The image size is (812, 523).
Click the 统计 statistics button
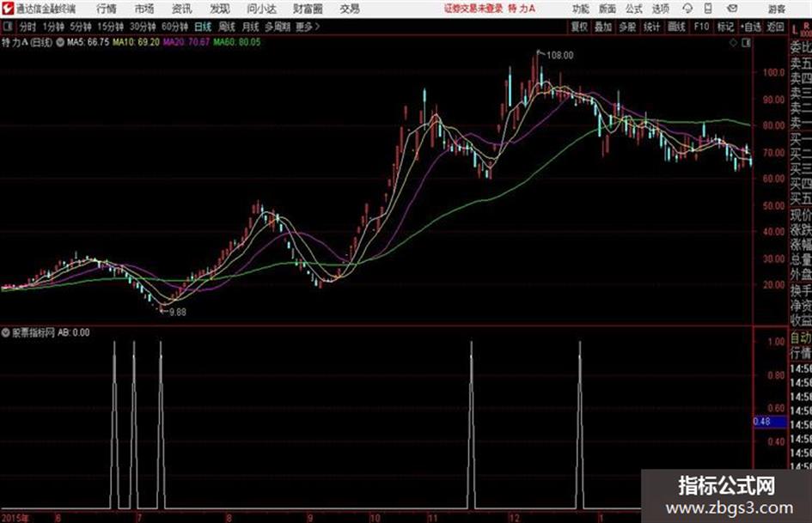click(x=652, y=27)
